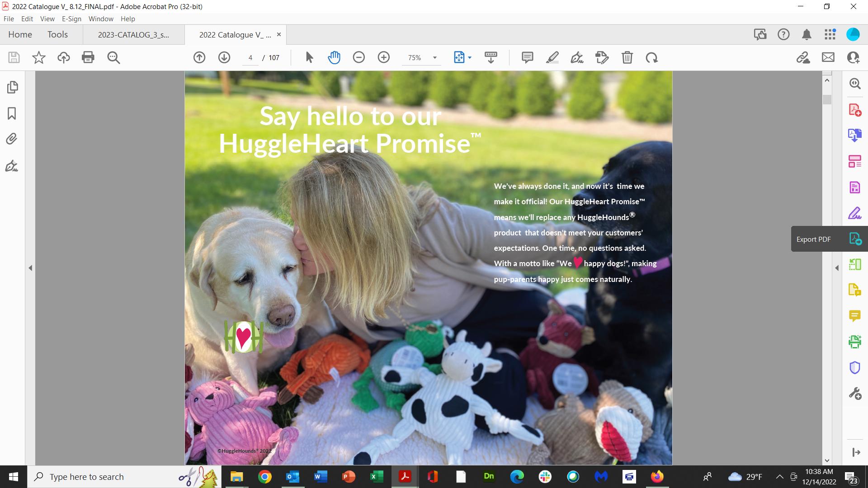Zoom out with minus icon

tap(359, 57)
